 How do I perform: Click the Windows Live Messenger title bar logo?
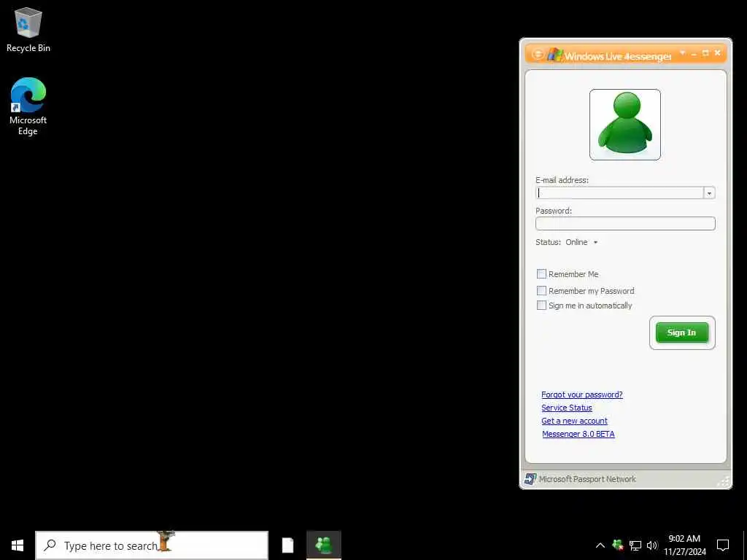tap(554, 54)
